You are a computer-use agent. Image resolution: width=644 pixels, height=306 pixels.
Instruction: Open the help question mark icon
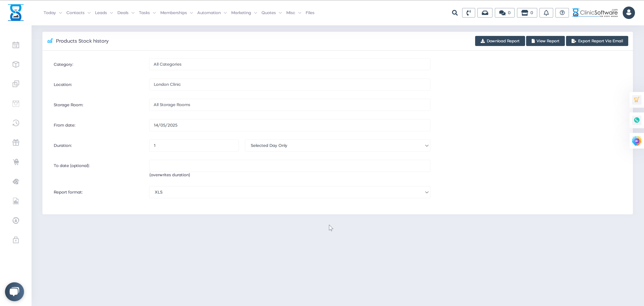562,13
